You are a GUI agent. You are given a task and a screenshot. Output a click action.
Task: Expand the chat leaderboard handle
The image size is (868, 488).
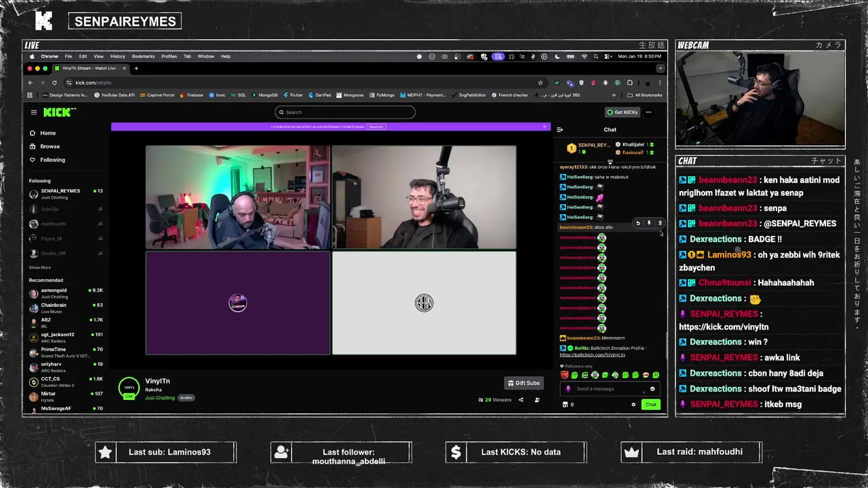click(x=610, y=161)
